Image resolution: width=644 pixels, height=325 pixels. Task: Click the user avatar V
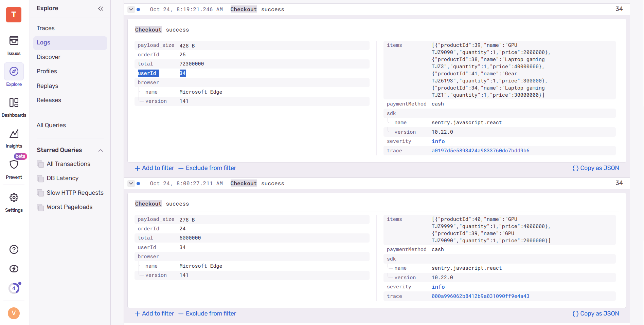(x=14, y=313)
